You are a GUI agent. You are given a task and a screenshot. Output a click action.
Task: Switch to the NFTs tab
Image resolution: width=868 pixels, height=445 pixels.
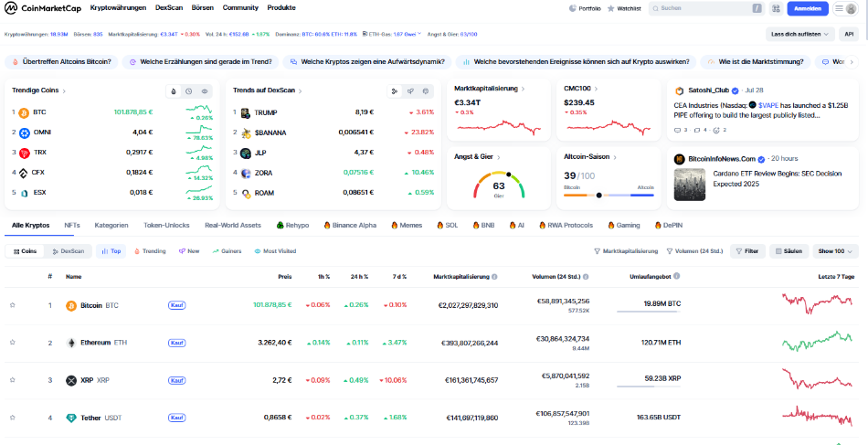coord(72,226)
